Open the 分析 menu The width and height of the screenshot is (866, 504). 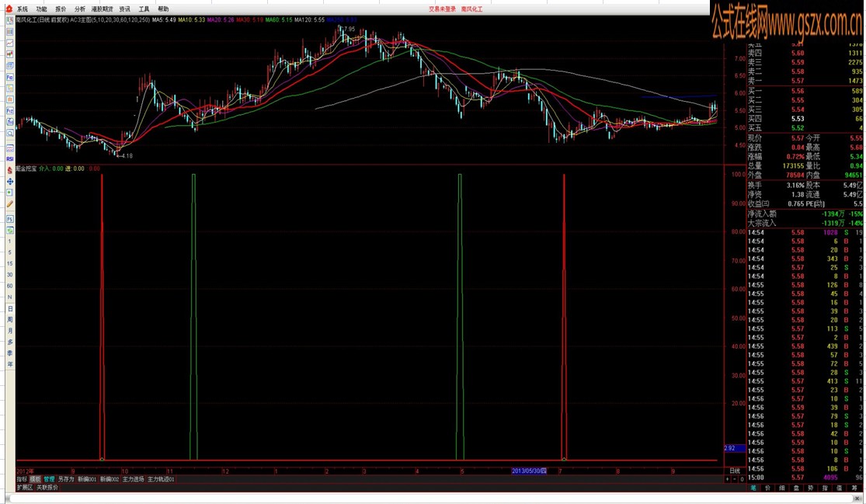click(x=80, y=9)
